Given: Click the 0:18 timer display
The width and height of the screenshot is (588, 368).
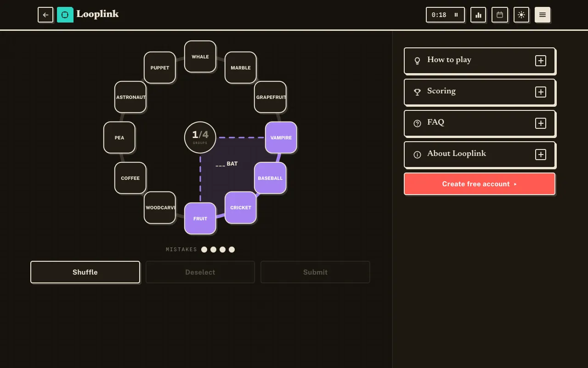Looking at the screenshot, I should click(439, 15).
